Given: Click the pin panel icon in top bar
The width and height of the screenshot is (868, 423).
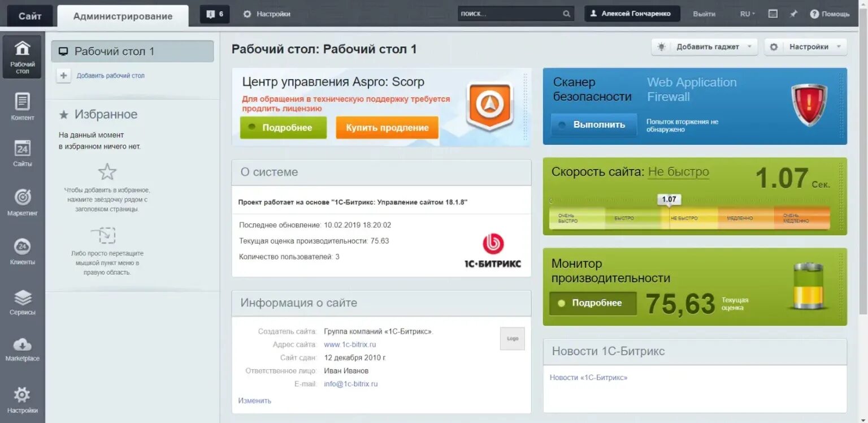Looking at the screenshot, I should 793,14.
